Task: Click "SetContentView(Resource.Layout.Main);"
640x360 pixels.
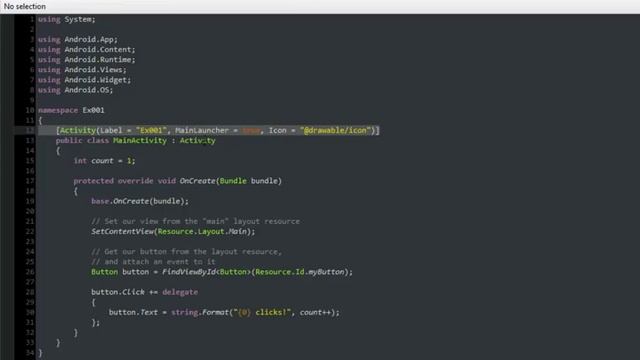Action: coord(173,231)
